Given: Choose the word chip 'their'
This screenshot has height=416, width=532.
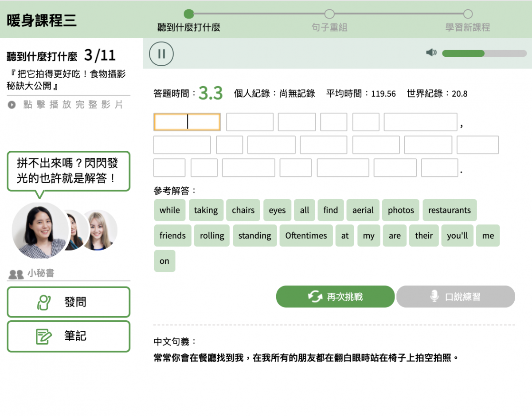Looking at the screenshot, I should tap(424, 235).
